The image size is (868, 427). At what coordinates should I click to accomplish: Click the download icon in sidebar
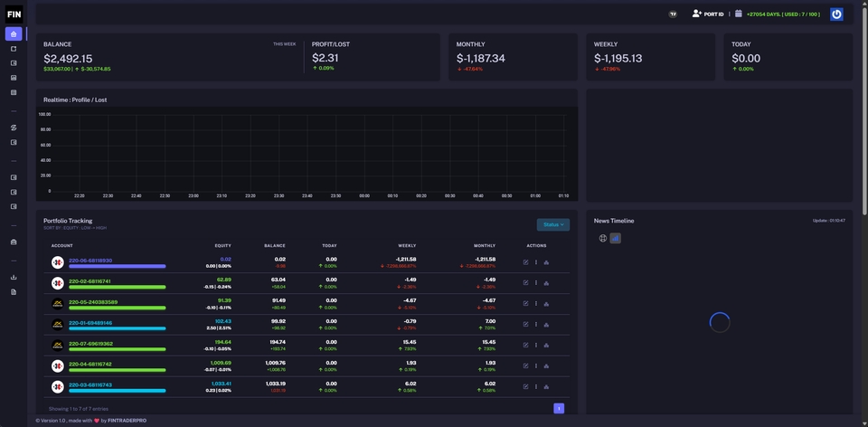(x=14, y=278)
